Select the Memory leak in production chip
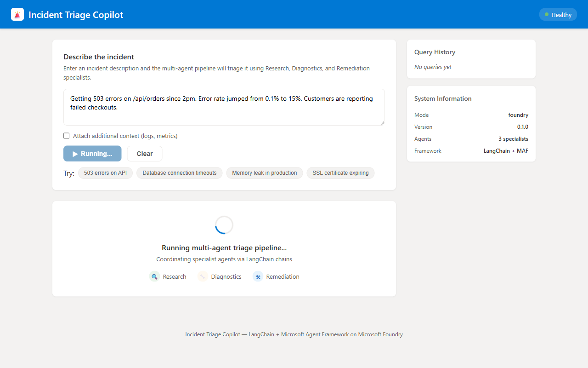The width and height of the screenshot is (588, 368). click(x=264, y=173)
